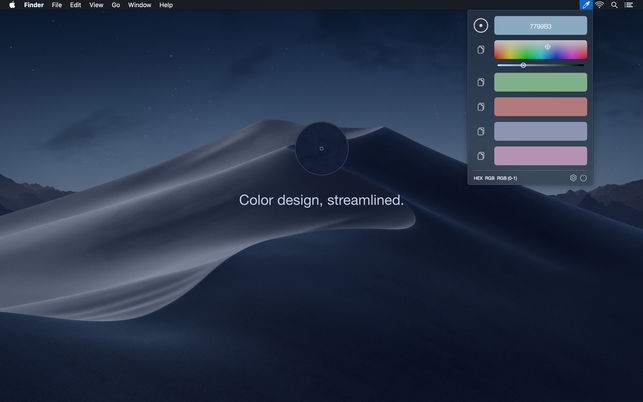This screenshot has height=402, width=643.
Task: Open the Help menu
Action: (x=166, y=5)
